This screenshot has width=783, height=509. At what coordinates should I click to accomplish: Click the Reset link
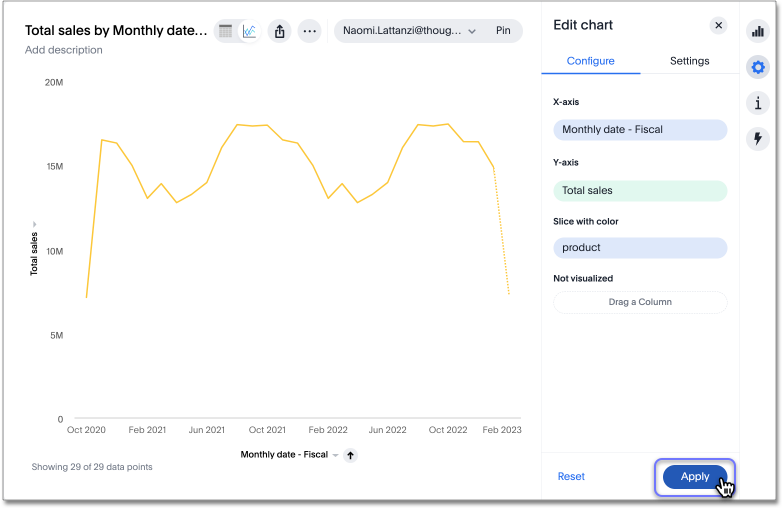click(x=571, y=477)
